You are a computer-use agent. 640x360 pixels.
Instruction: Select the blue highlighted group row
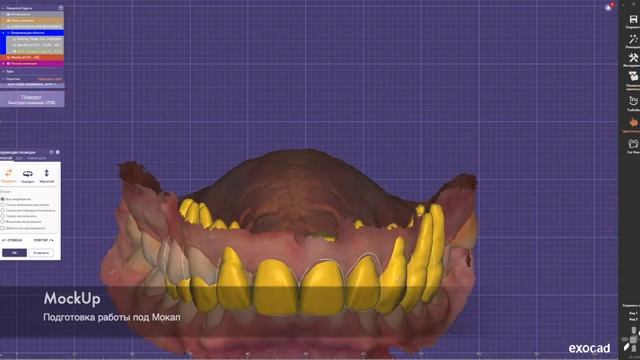click(32, 33)
